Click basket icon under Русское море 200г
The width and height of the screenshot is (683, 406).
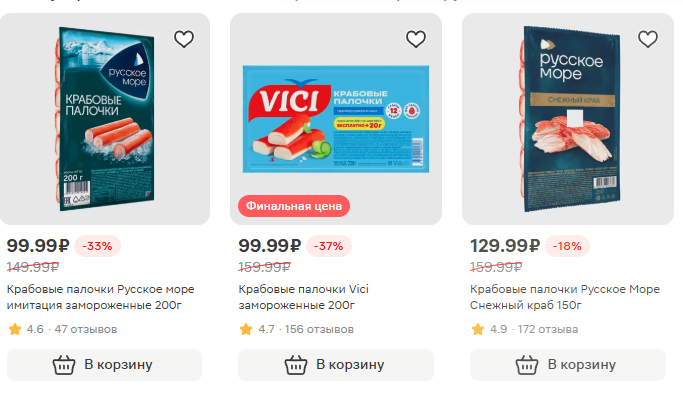point(64,365)
